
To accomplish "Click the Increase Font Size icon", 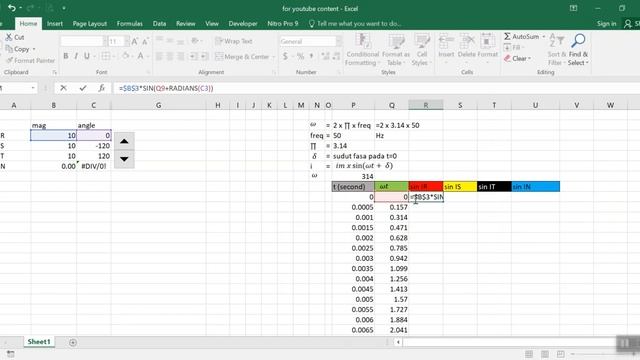I will click(135, 41).
